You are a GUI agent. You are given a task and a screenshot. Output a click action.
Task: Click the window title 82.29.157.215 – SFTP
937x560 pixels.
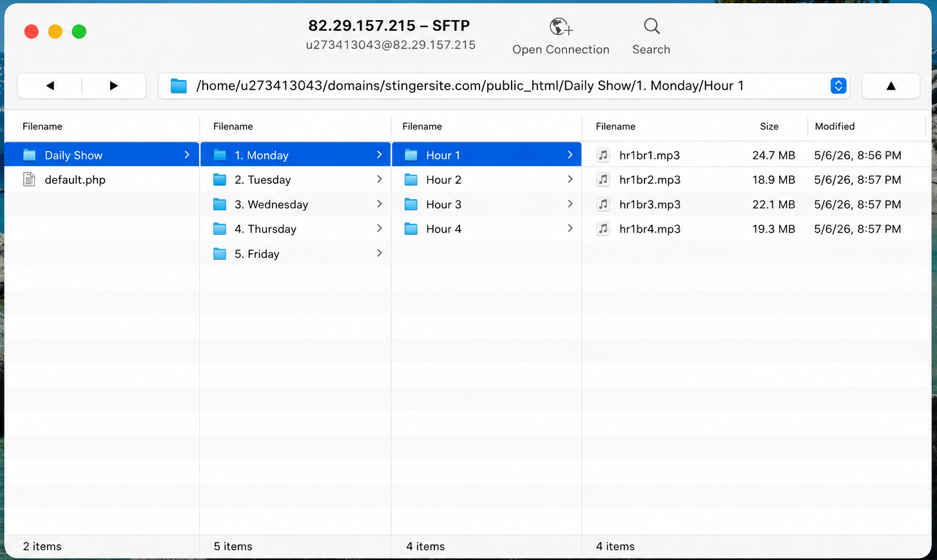pyautogui.click(x=389, y=26)
